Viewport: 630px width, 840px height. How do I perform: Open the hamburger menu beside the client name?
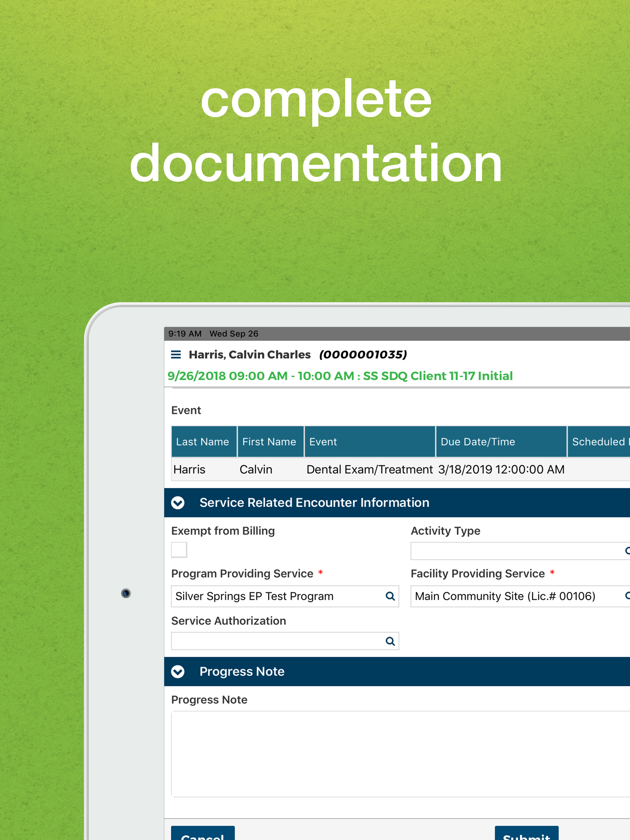(x=176, y=354)
